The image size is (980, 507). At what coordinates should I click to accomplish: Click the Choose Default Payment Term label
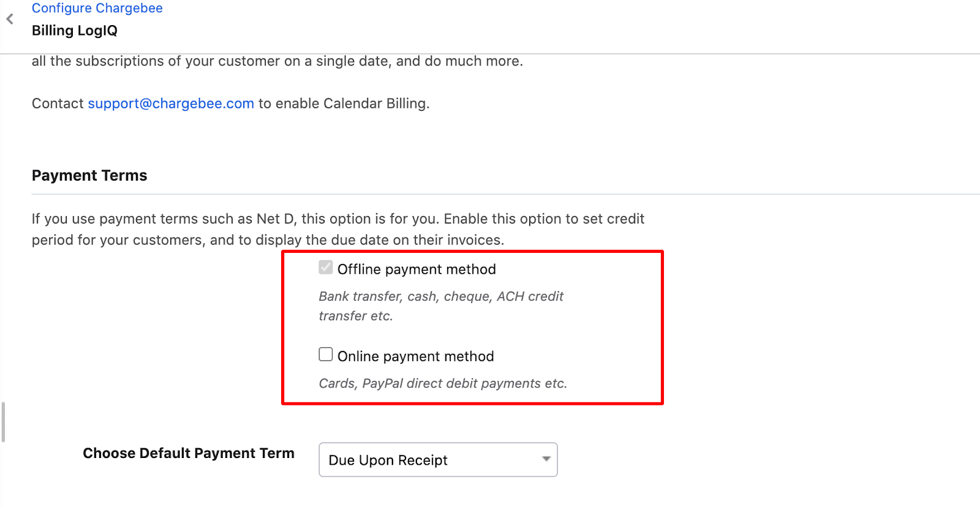(x=189, y=453)
